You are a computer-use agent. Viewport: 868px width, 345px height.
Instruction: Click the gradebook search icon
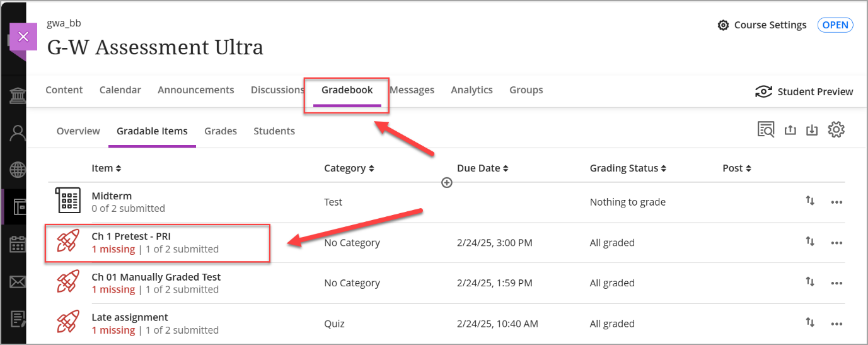(x=766, y=130)
